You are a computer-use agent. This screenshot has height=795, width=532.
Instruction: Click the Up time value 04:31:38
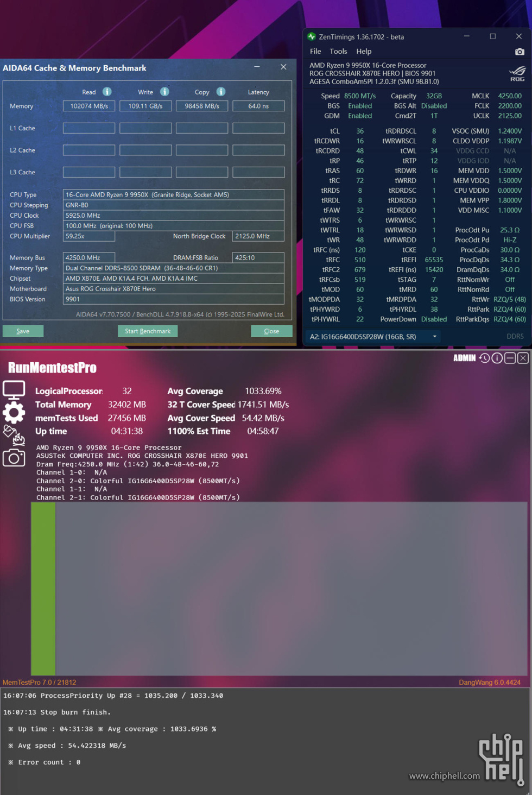(x=127, y=431)
